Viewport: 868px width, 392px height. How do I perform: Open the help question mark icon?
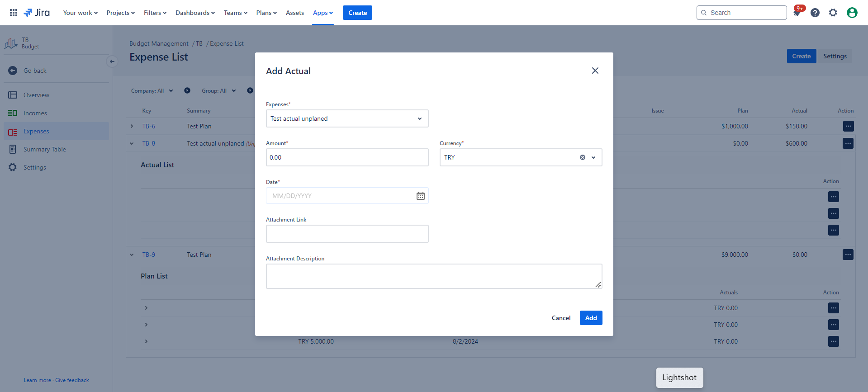click(815, 13)
